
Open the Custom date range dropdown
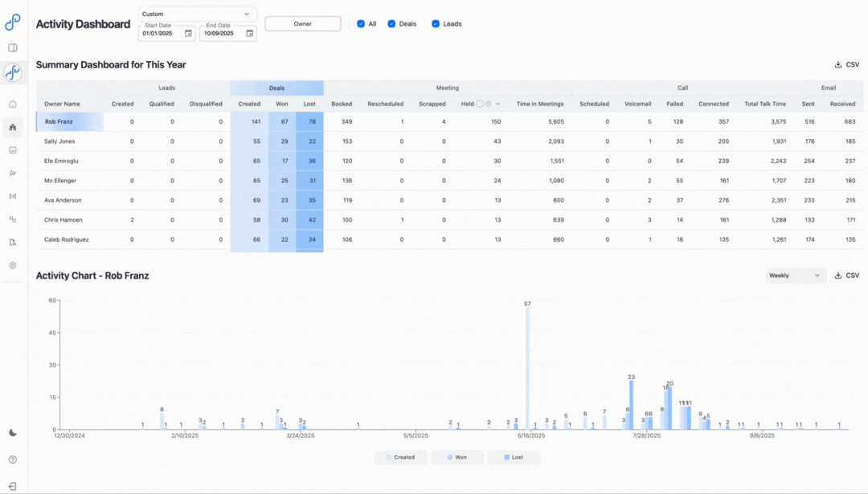[x=197, y=14]
